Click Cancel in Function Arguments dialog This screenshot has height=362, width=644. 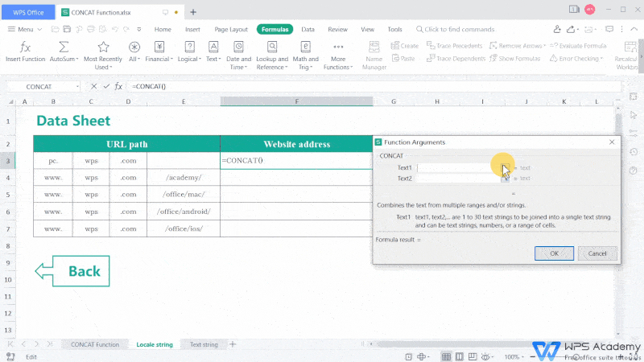click(x=597, y=253)
